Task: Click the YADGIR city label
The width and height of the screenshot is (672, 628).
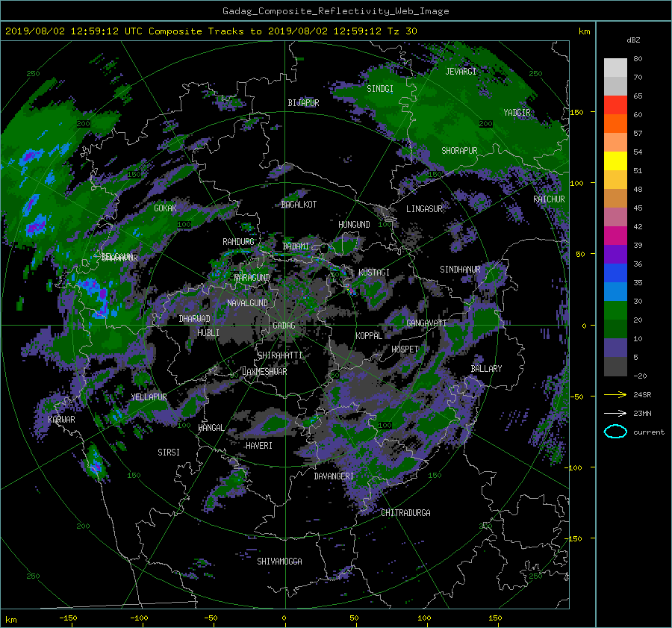Action: (517, 113)
